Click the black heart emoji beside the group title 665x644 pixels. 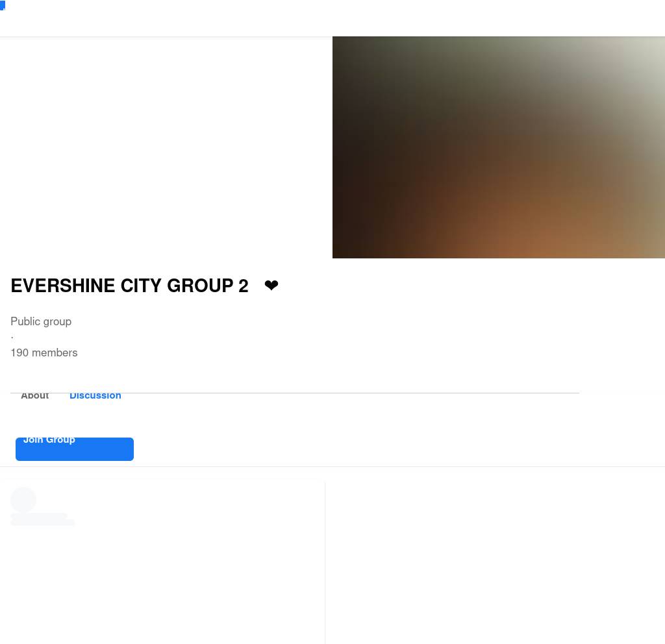coord(271,285)
